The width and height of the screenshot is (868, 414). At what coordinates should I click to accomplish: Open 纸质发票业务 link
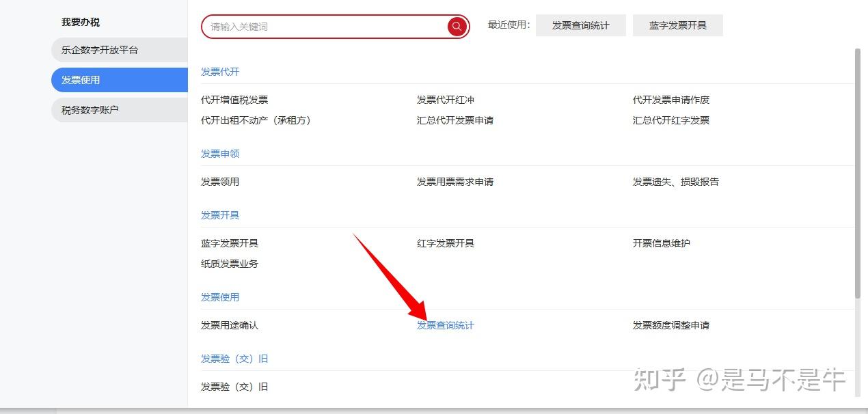(x=230, y=264)
